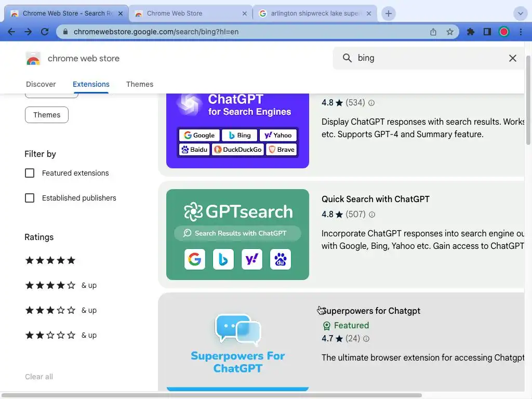Click the Filter by heading

click(x=40, y=154)
